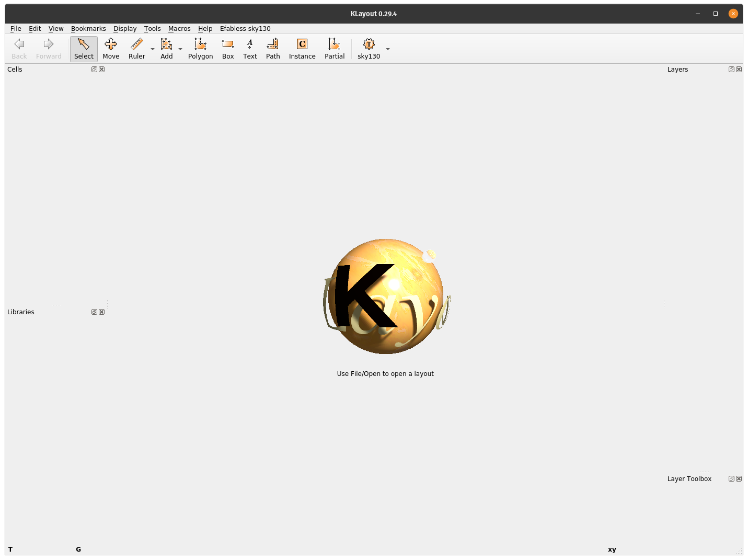Open the Efabless sky130 menu

point(245,28)
